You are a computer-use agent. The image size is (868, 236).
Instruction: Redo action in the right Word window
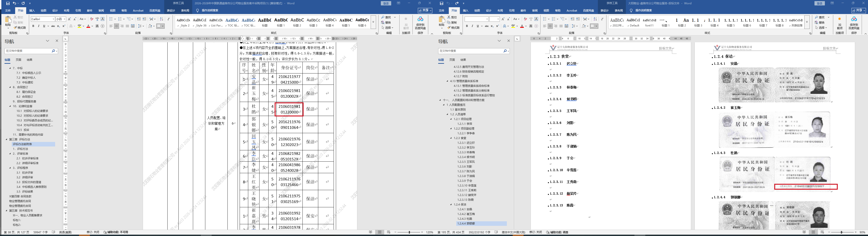coord(457,3)
